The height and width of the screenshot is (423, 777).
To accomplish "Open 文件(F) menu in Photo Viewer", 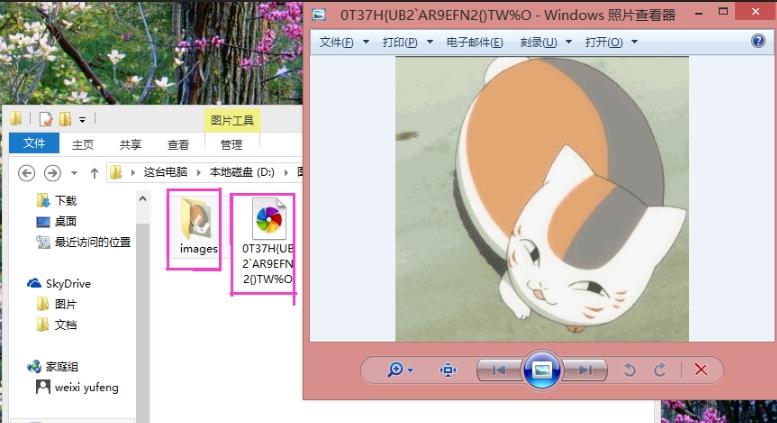I will point(336,42).
